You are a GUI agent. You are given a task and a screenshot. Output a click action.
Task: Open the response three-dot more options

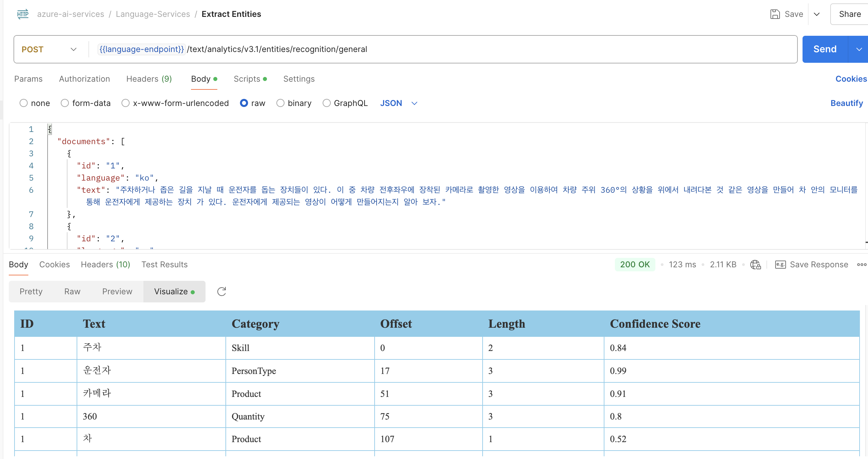pos(862,265)
